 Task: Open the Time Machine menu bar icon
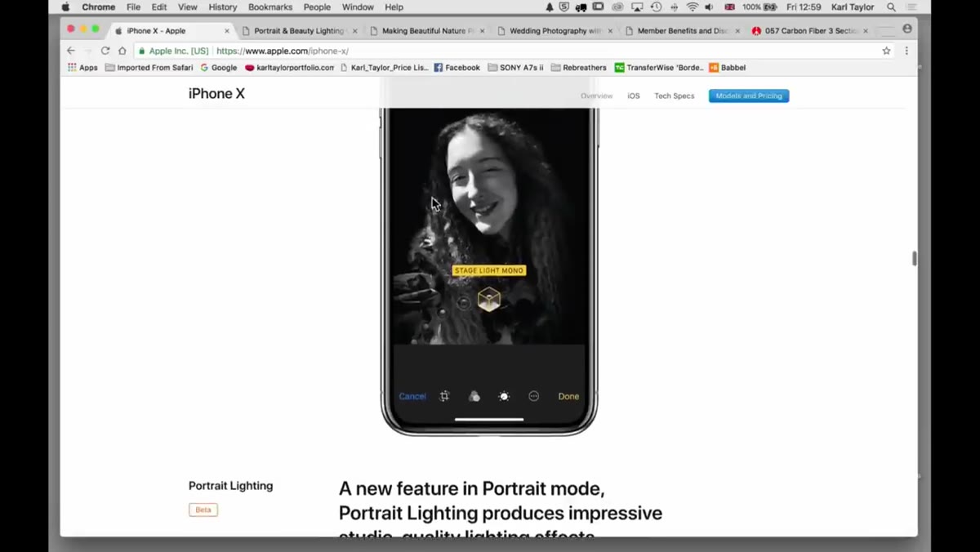[x=656, y=7]
